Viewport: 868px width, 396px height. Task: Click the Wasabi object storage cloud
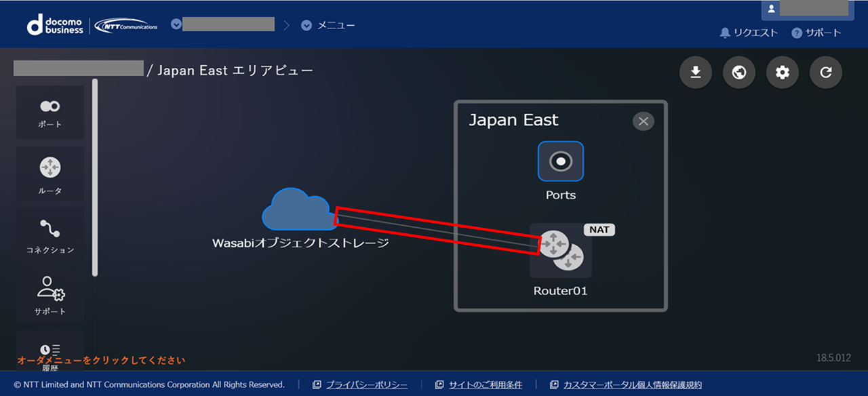295,210
